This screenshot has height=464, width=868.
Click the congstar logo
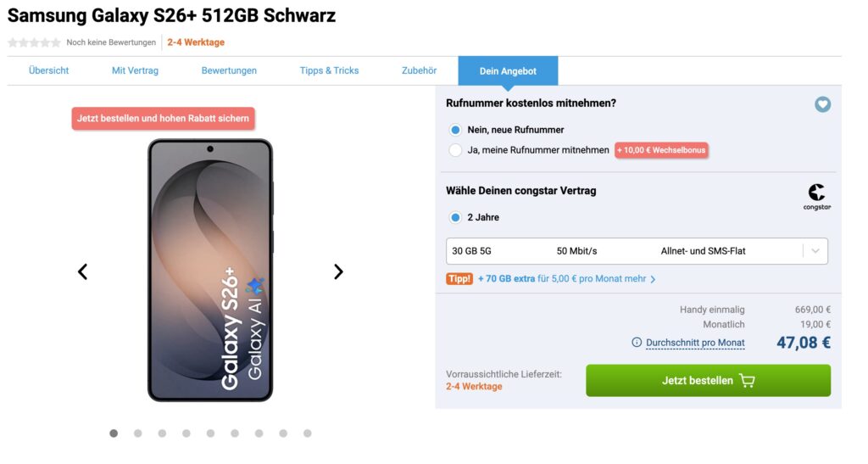[816, 197]
